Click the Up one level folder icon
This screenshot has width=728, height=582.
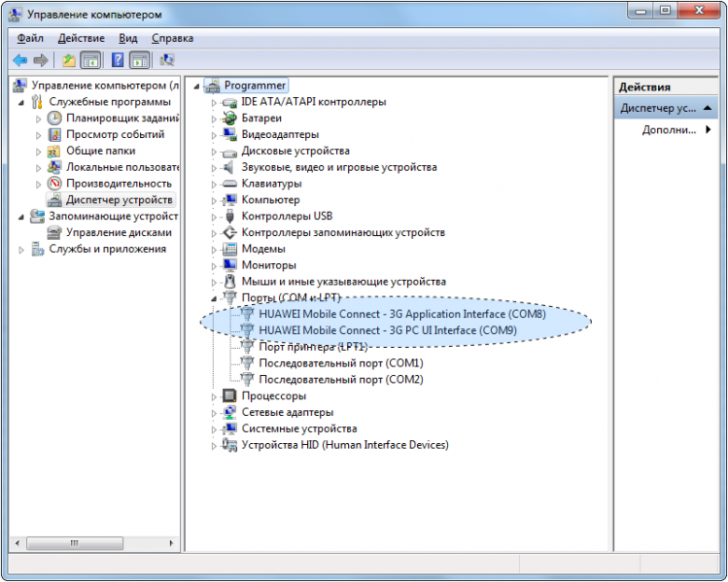pos(69,60)
